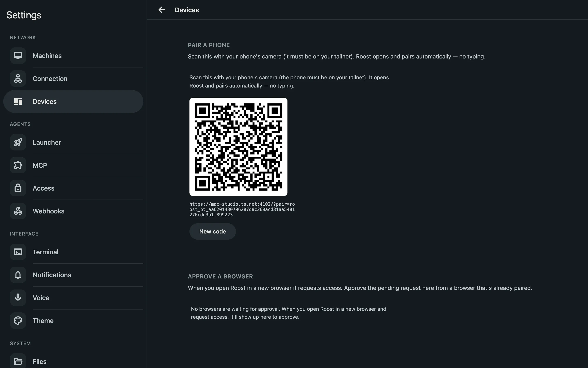Viewport: 588px width, 368px height.
Task: Click the 'It opens Roost and pairs' instruction text
Action: (289, 82)
